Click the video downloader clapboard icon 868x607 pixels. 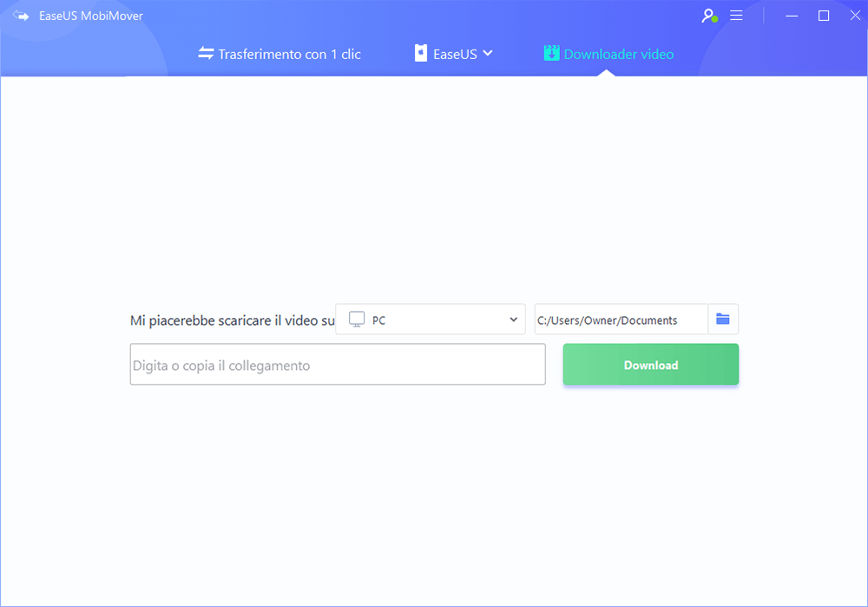click(x=551, y=53)
